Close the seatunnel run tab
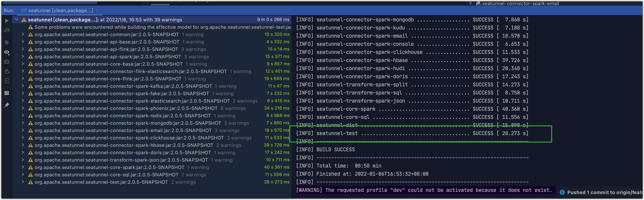644x200 pixels. (x=97, y=11)
